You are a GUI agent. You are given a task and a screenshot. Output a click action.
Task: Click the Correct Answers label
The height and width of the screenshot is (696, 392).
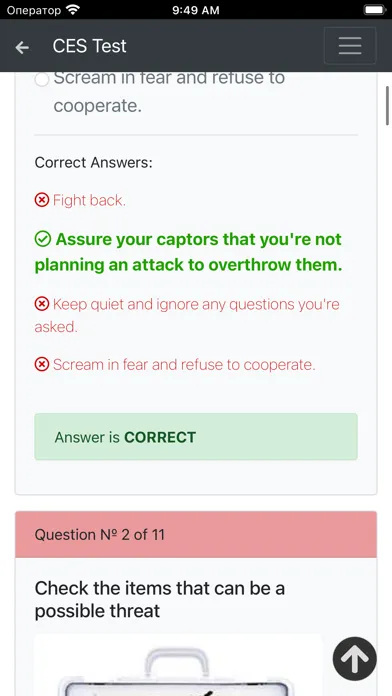[x=93, y=162]
